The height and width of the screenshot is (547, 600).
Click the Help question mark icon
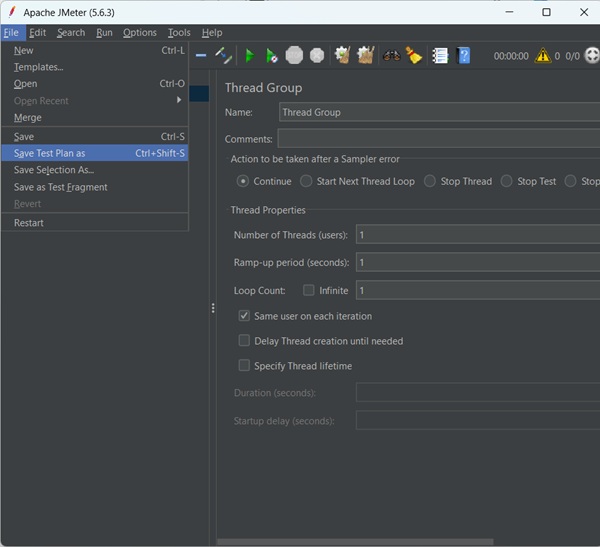coord(463,56)
